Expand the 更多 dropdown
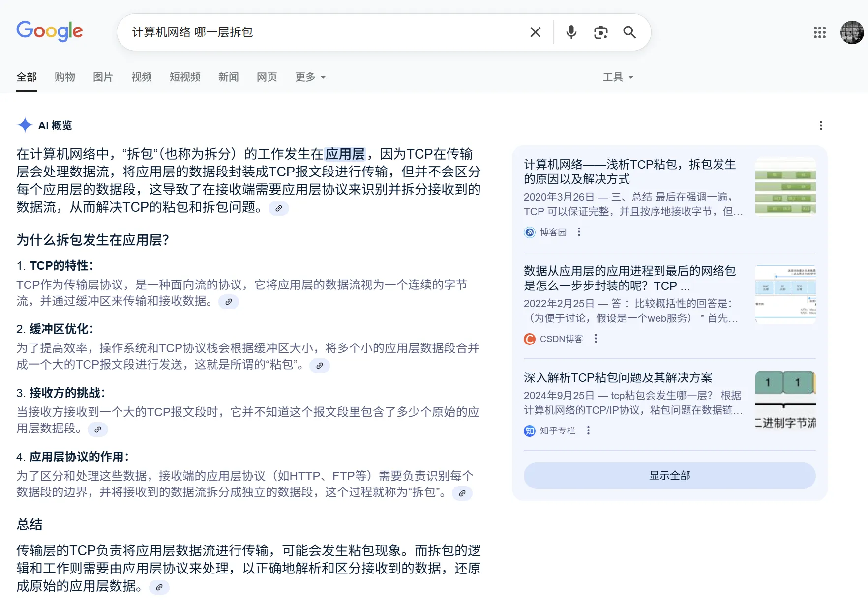Viewport: 868px width, 602px height. point(310,77)
